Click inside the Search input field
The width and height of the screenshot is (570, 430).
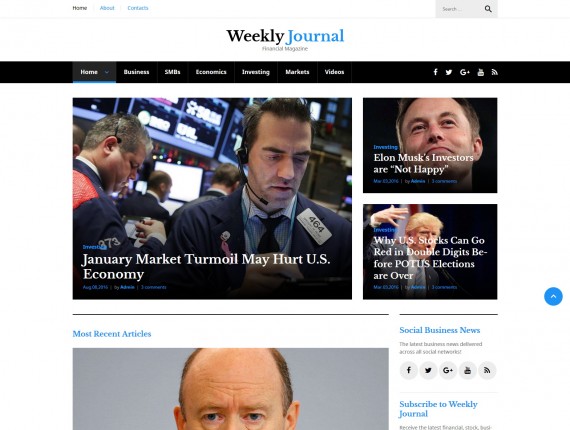click(459, 9)
